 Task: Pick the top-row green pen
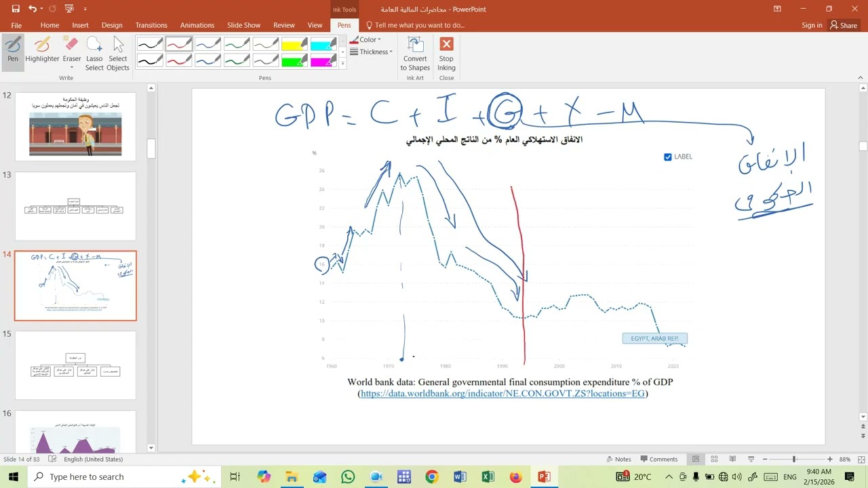coord(237,44)
